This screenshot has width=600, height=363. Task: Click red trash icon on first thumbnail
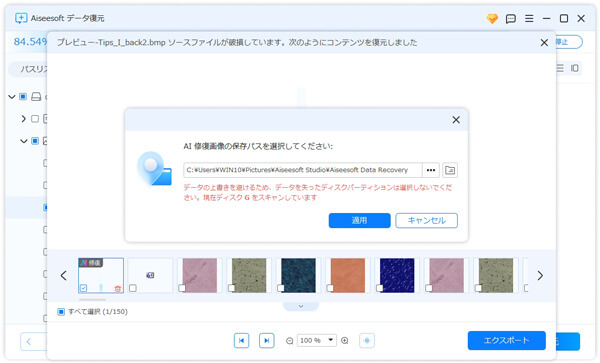coord(117,288)
